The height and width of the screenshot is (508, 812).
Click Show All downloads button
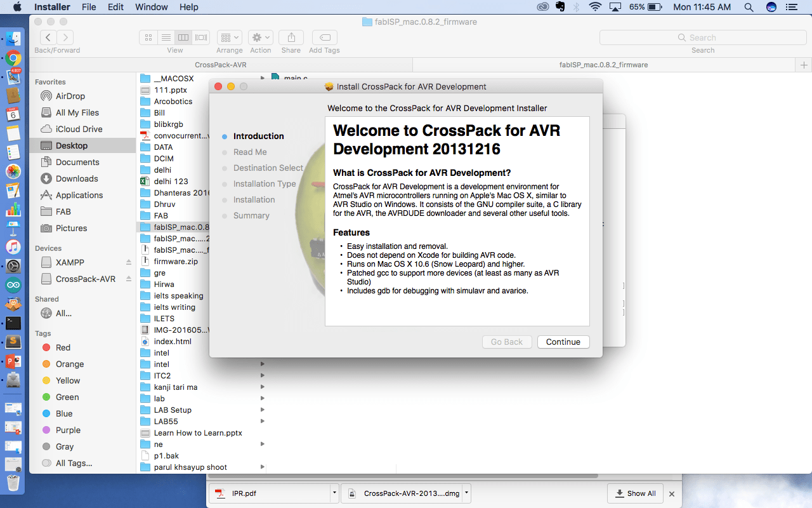[634, 493]
